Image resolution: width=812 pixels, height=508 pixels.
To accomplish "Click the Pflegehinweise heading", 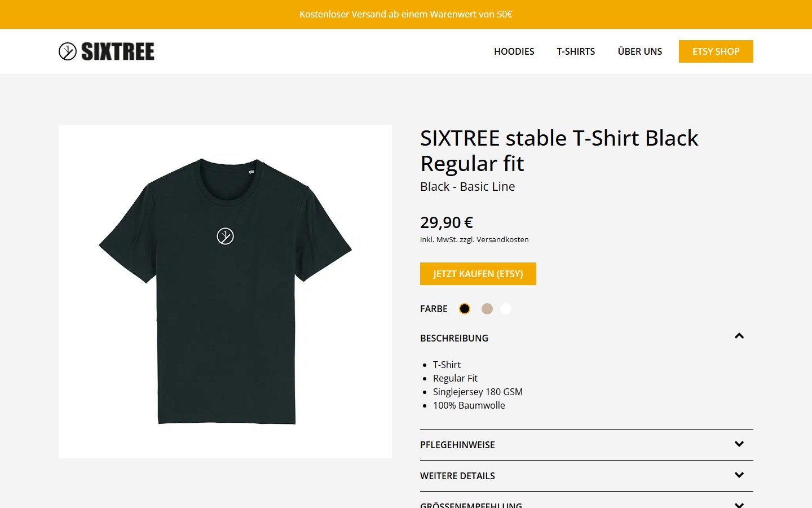I will 457,445.
